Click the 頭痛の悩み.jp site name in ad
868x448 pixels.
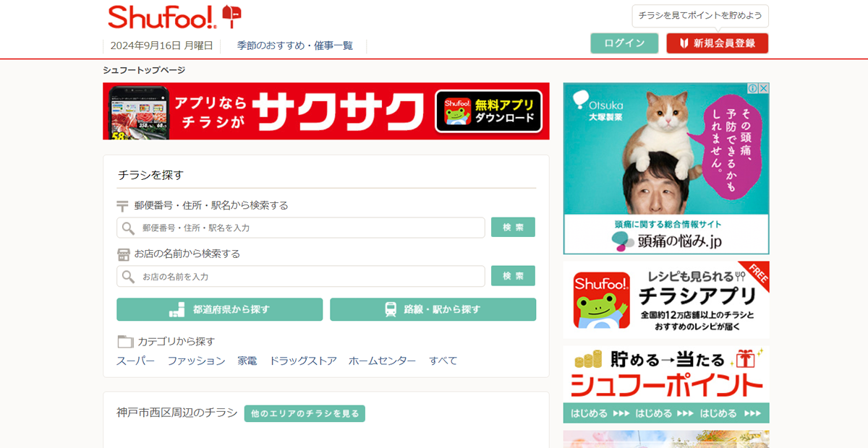(x=679, y=241)
